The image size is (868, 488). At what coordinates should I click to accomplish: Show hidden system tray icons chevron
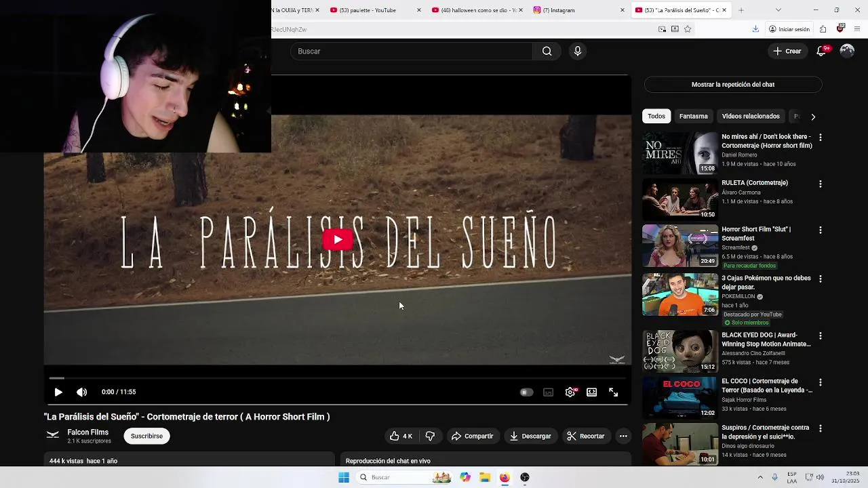click(760, 477)
